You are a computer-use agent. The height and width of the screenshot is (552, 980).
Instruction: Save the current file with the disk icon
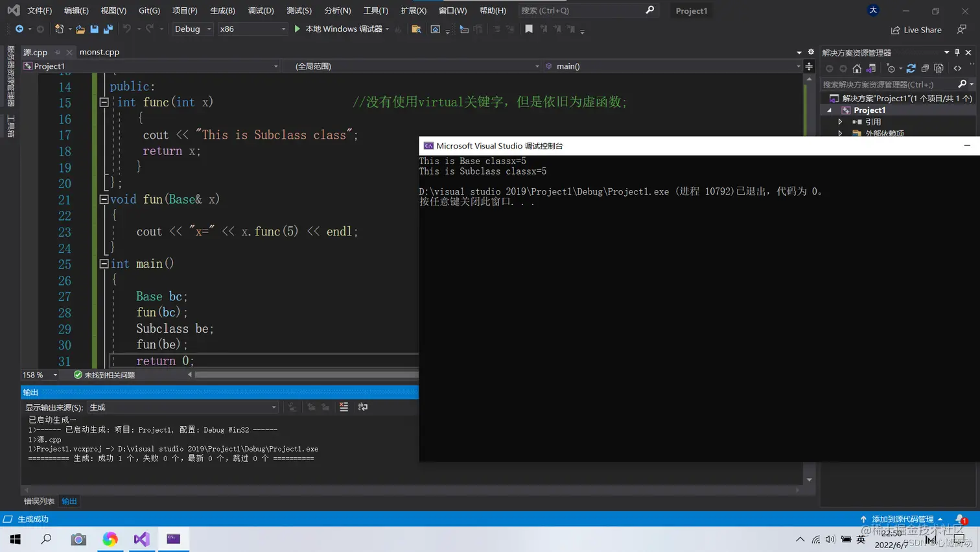pos(95,29)
